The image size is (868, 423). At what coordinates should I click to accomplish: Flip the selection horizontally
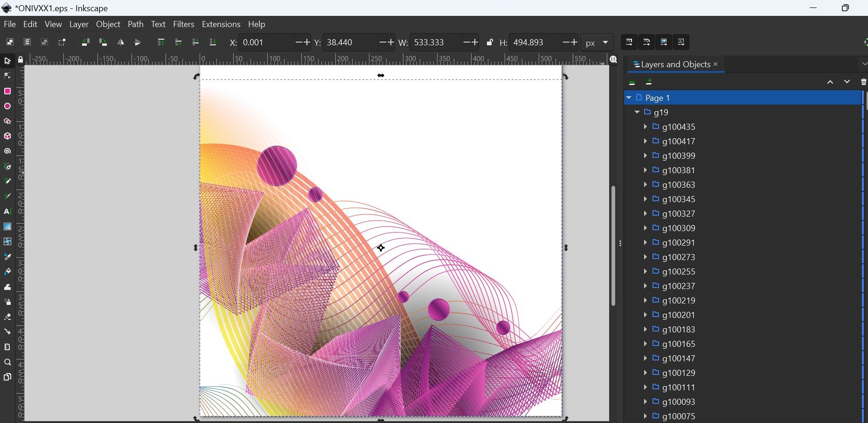tap(121, 42)
